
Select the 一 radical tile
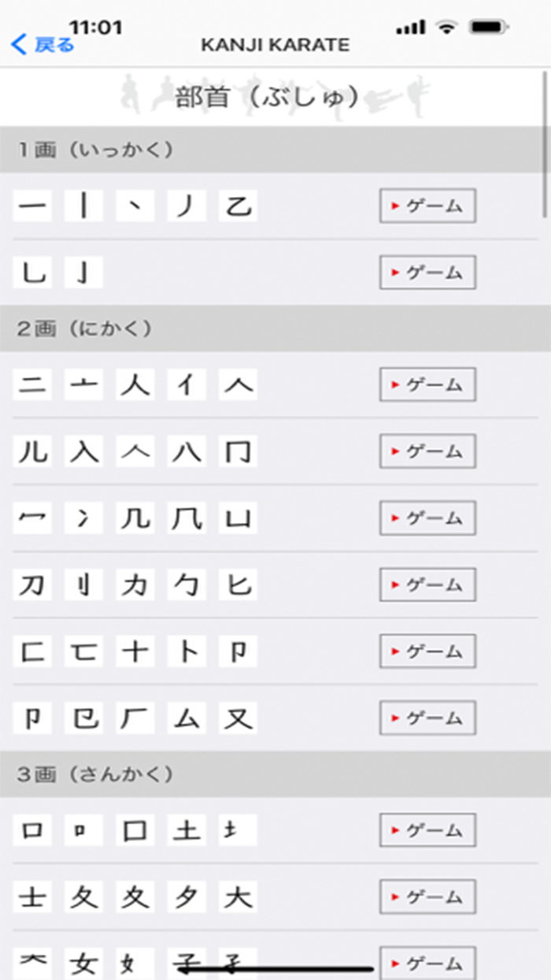click(x=32, y=206)
